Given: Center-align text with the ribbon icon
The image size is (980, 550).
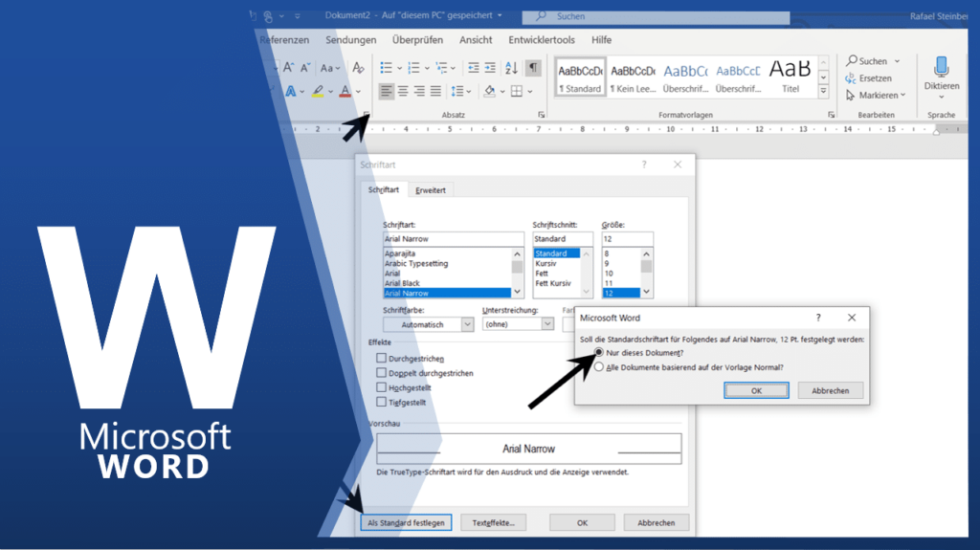Looking at the screenshot, I should coord(403,91).
